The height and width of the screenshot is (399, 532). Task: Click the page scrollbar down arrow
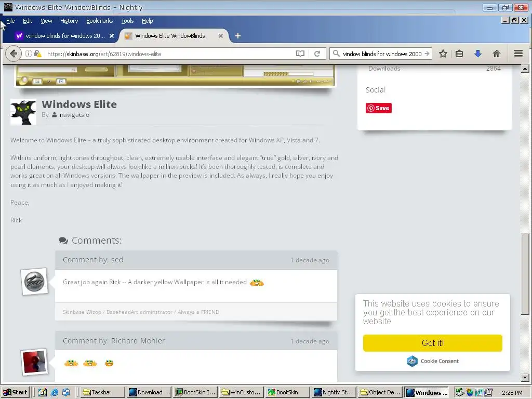click(x=525, y=377)
